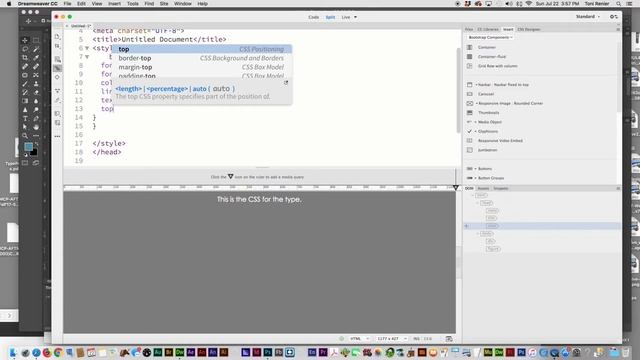Open the Window menu
The width and height of the screenshot is (640, 360).
click(183, 4)
